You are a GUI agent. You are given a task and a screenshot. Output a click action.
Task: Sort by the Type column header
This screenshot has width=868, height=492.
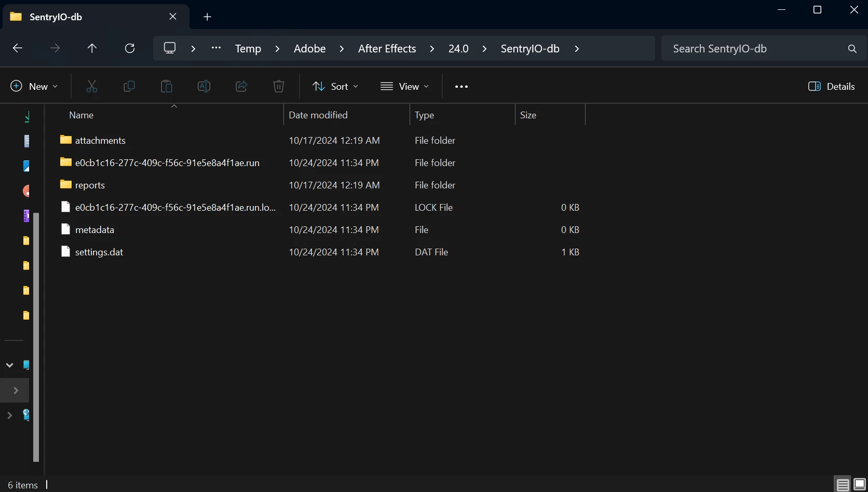click(x=463, y=115)
